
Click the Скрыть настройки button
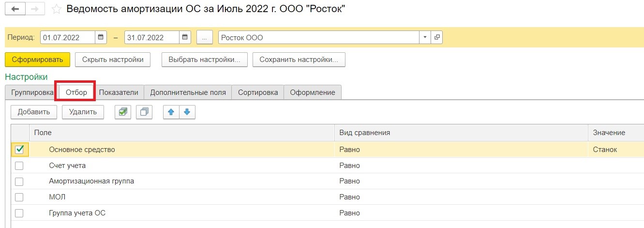pyautogui.click(x=113, y=60)
